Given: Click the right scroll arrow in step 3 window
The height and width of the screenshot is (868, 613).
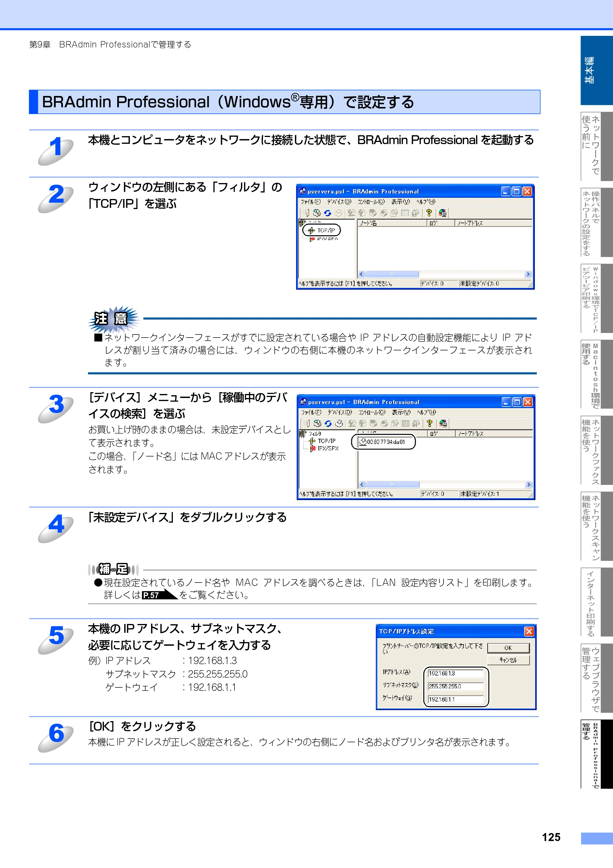Looking at the screenshot, I should click(528, 485).
